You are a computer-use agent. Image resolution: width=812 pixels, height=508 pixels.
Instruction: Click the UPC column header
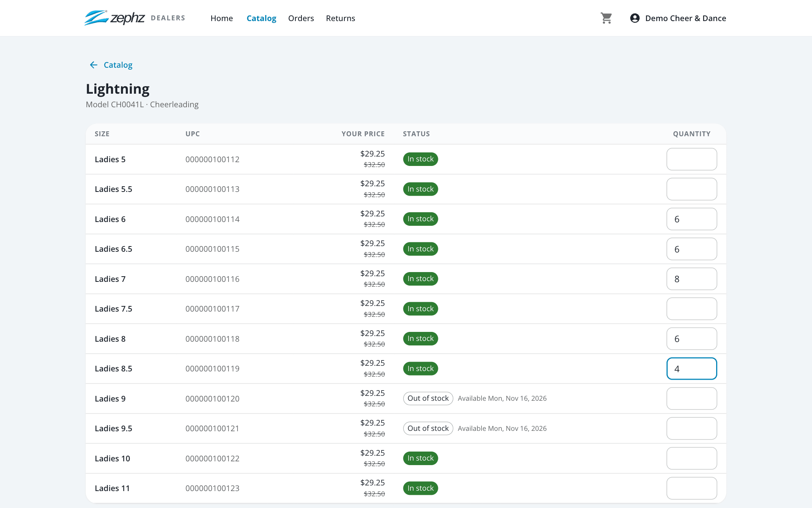[x=192, y=134]
